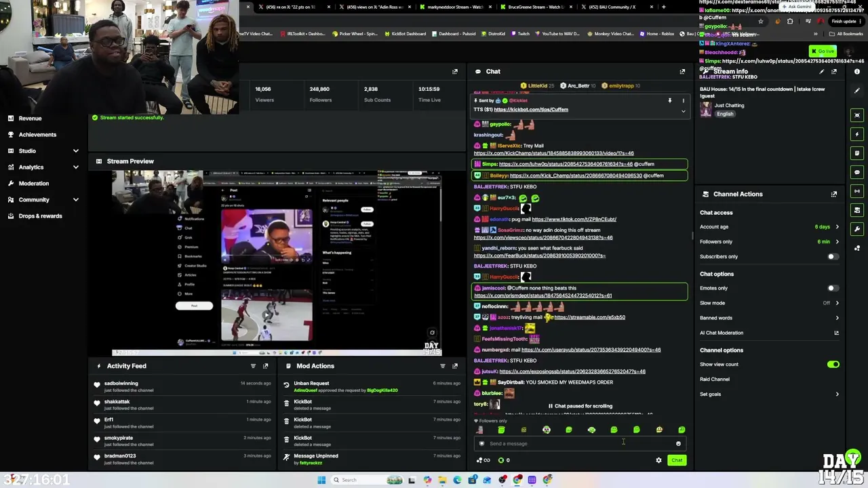Screen dimensions: 868x488
Task: Edit stream info with pencil icon
Action: click(822, 71)
